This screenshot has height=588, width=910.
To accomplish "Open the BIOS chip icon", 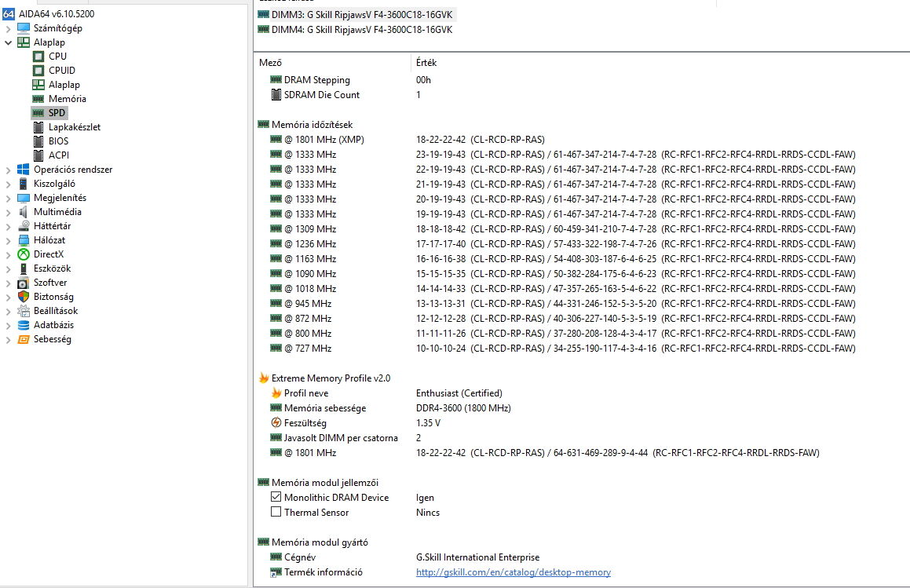I will (38, 141).
